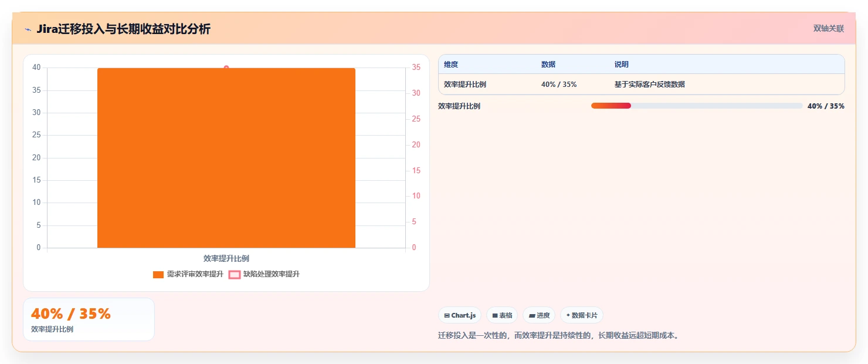Click the Jira迁移投入与长期收益对比分析 title

pos(123,29)
